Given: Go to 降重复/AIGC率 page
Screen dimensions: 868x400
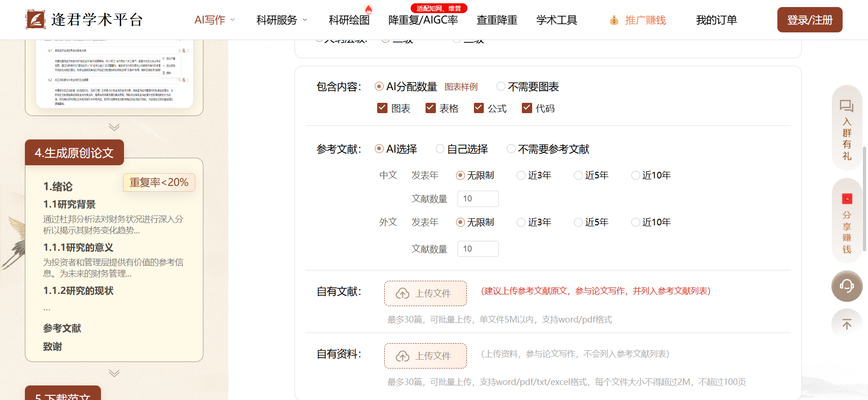Looking at the screenshot, I should click(423, 20).
